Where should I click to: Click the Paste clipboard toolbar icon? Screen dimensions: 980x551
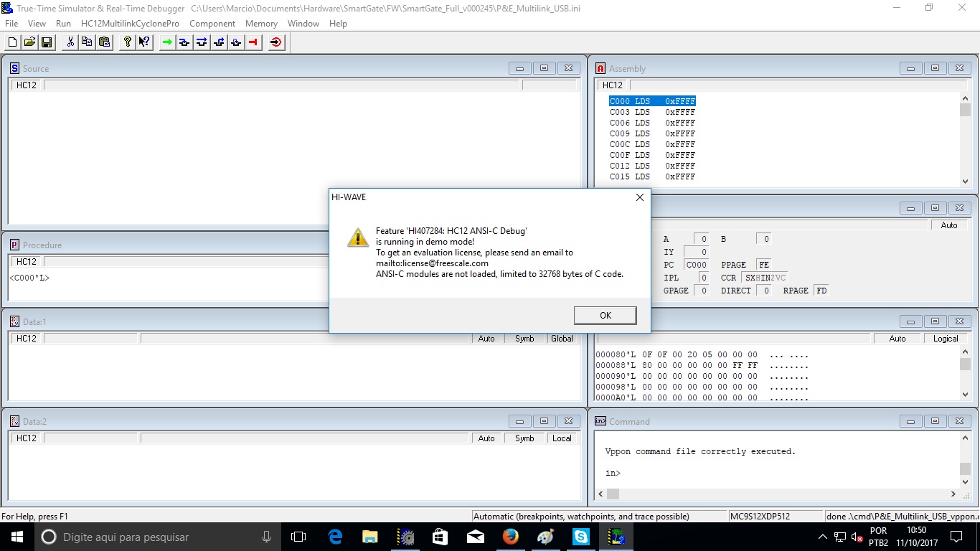pos(105,42)
